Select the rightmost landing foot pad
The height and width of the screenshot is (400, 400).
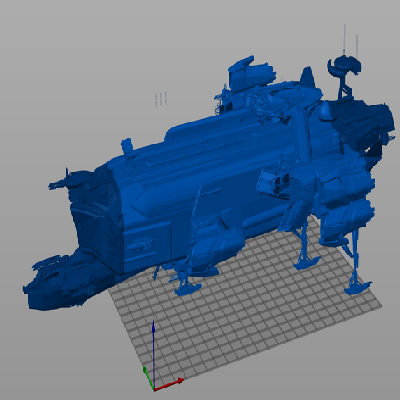pyautogui.click(x=357, y=287)
